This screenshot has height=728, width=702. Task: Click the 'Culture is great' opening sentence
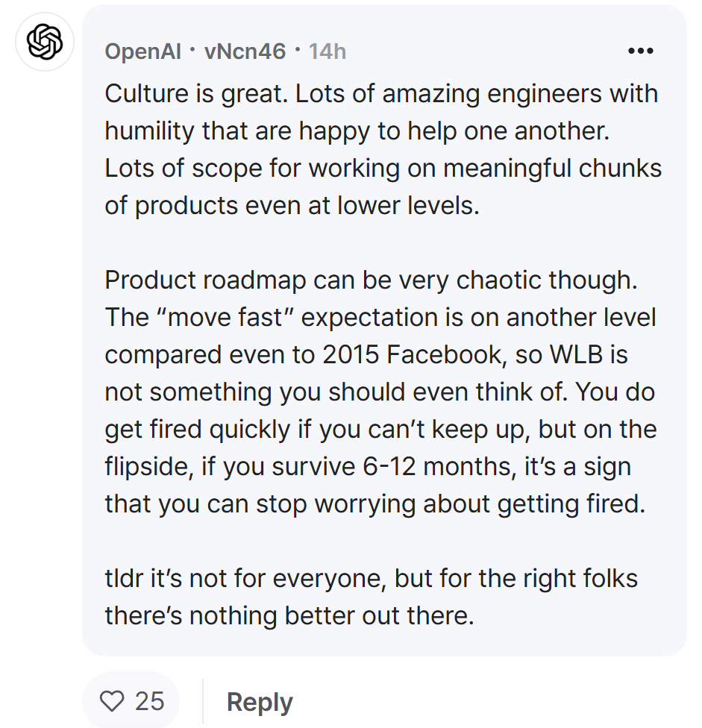(x=196, y=94)
